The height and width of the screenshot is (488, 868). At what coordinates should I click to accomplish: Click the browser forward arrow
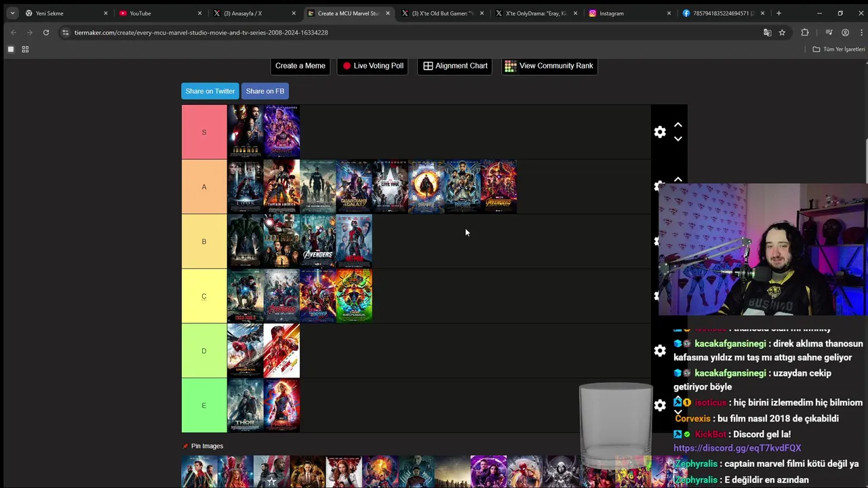[x=29, y=33]
